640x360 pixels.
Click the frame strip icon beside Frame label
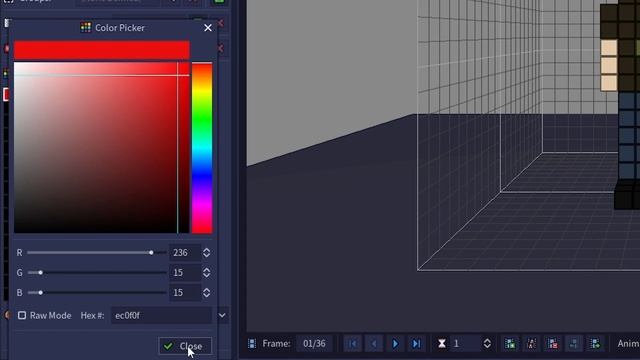click(x=252, y=344)
